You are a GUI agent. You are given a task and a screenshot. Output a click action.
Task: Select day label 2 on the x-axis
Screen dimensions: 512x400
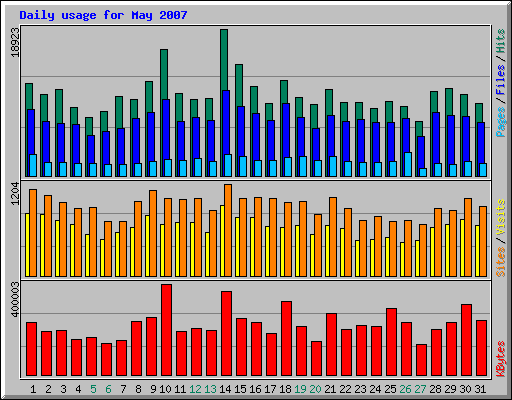pos(48,389)
